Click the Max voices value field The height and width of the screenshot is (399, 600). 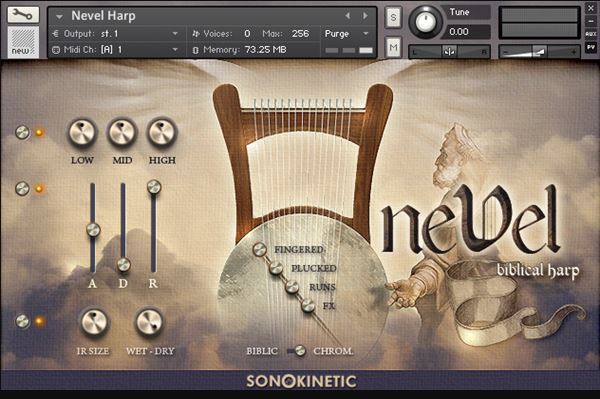300,34
